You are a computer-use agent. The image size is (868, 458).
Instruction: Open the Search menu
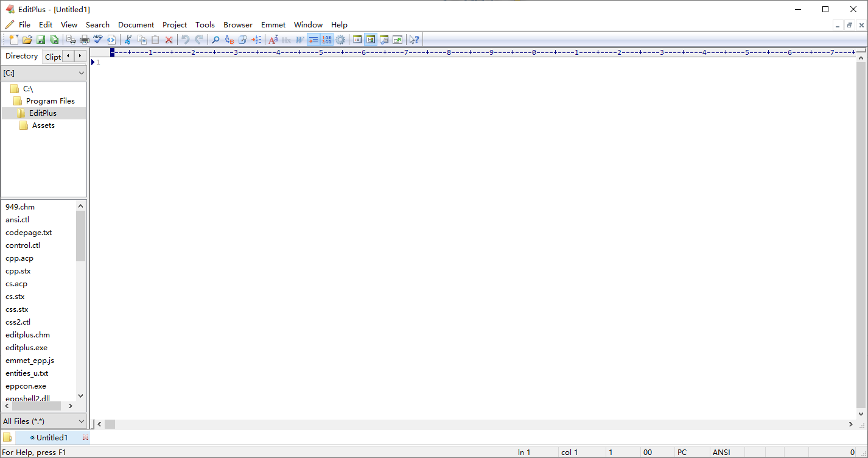pos(97,25)
